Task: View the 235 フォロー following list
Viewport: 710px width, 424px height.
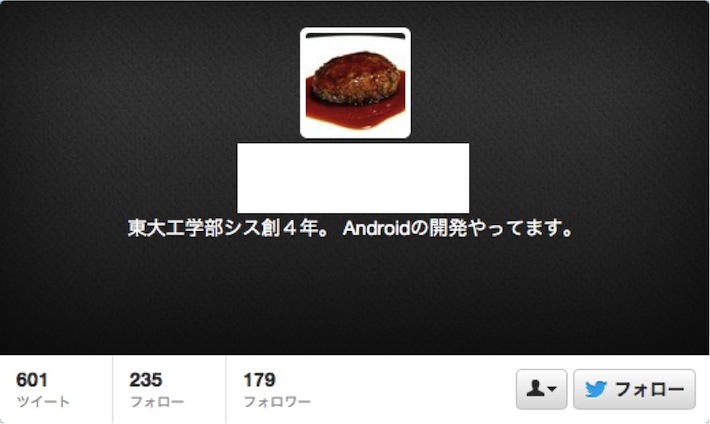Action: [169, 390]
